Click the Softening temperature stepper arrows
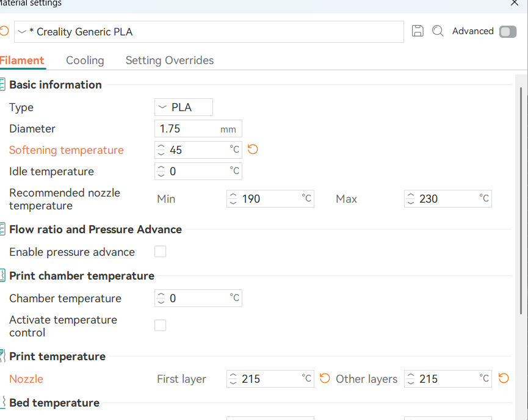This screenshot has width=528, height=420. coord(161,150)
